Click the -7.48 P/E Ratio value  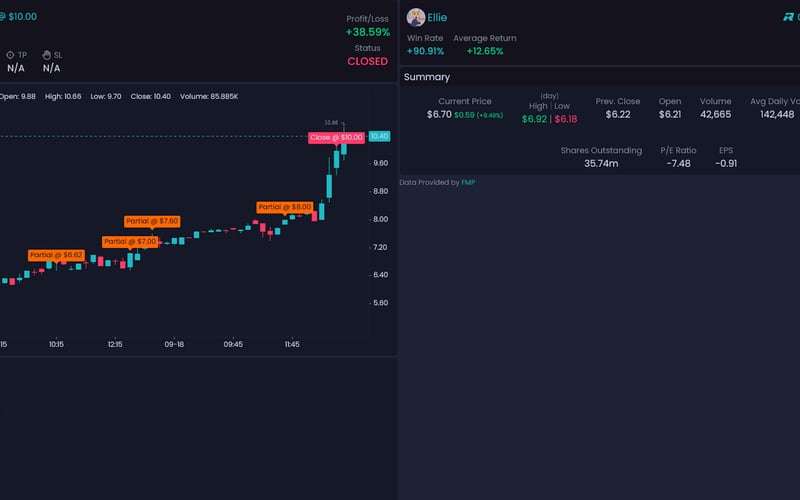678,163
